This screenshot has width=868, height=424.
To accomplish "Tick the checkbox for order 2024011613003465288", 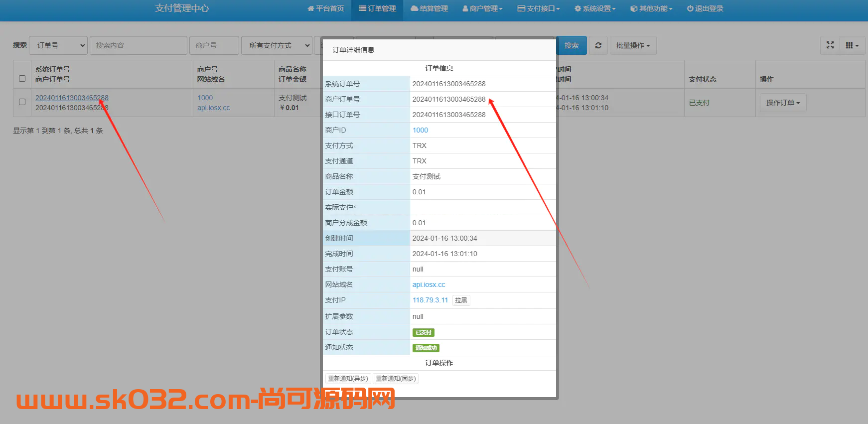I will tap(22, 102).
